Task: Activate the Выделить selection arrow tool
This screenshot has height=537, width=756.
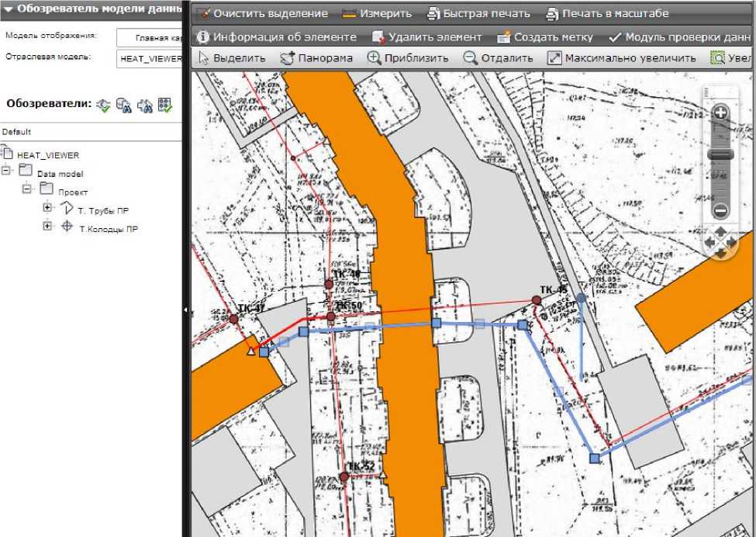Action: pyautogui.click(x=232, y=58)
